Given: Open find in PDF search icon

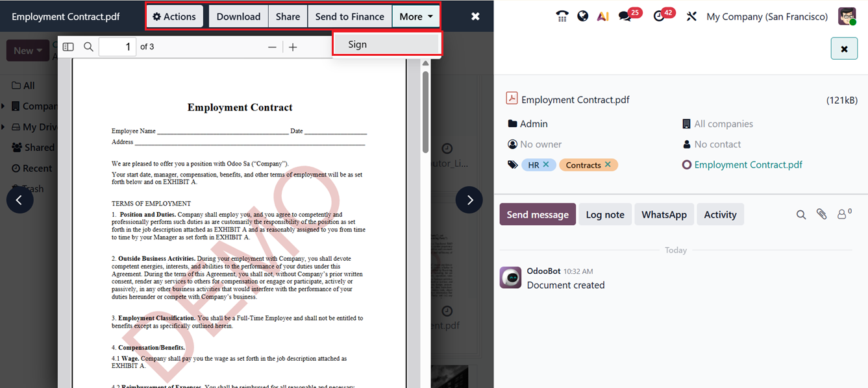Looking at the screenshot, I should [x=88, y=47].
